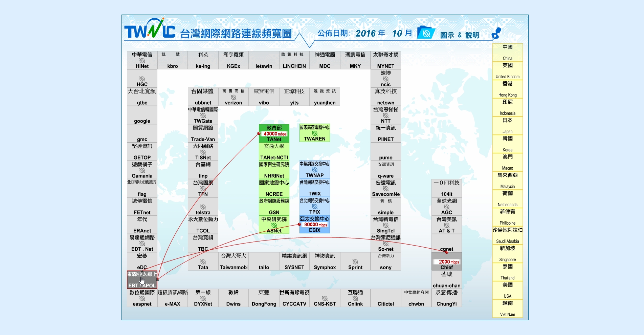644x335 pixels.
Task: Select the NCREE 國家地震中心 box
Action: pos(274,188)
